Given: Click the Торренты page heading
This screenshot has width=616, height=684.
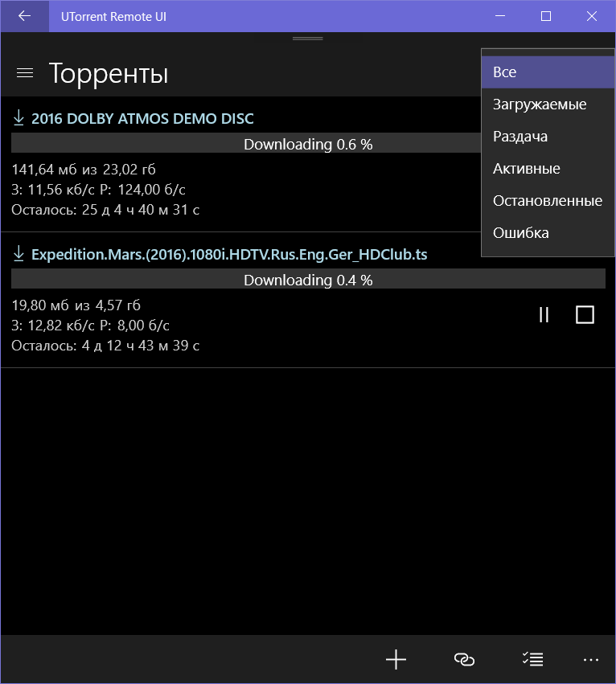Looking at the screenshot, I should (x=109, y=73).
